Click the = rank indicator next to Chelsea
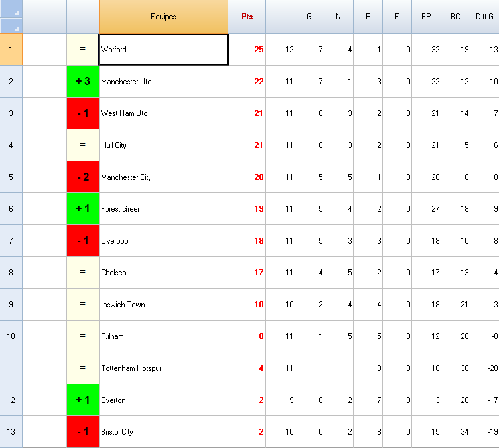 pos(83,273)
